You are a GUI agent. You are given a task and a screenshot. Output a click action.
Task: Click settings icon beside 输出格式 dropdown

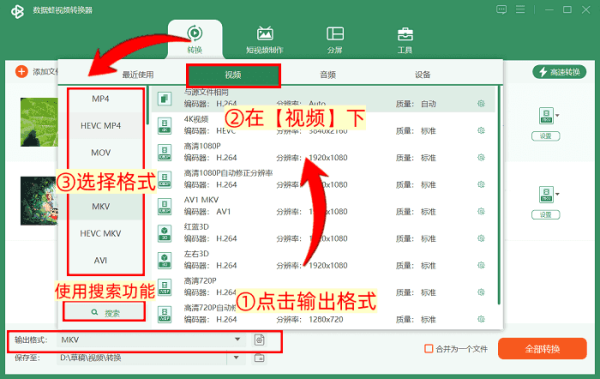[259, 340]
